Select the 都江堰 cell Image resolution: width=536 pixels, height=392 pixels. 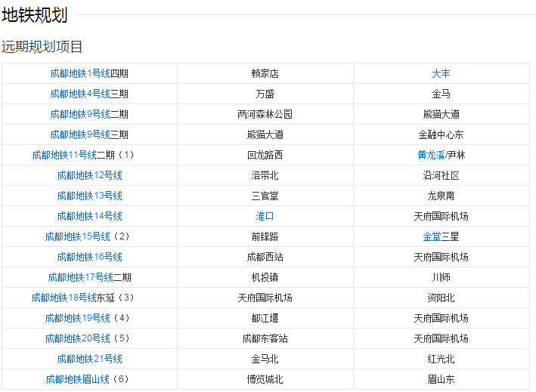click(265, 318)
